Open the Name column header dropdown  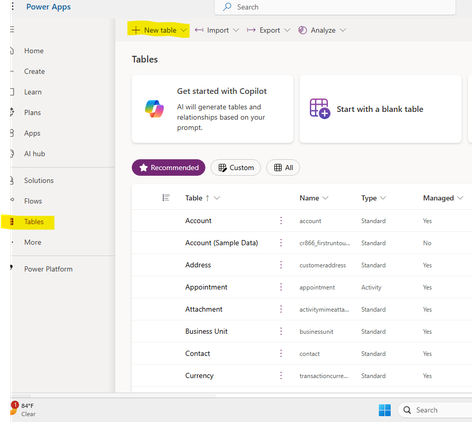(x=326, y=198)
